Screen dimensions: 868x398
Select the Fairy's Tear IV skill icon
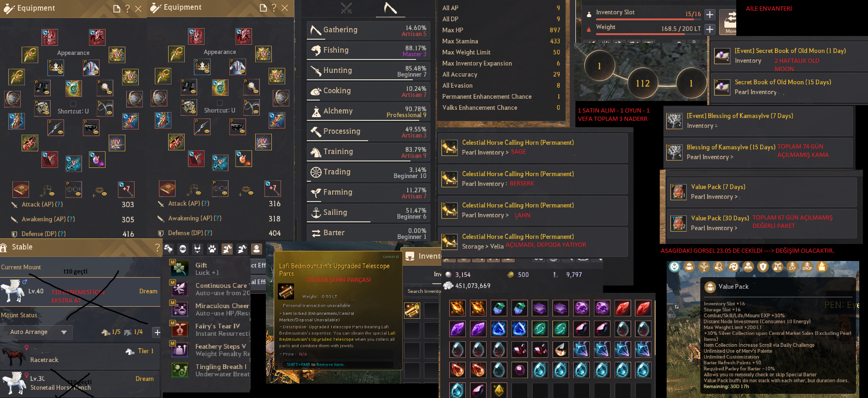pyautogui.click(x=179, y=329)
